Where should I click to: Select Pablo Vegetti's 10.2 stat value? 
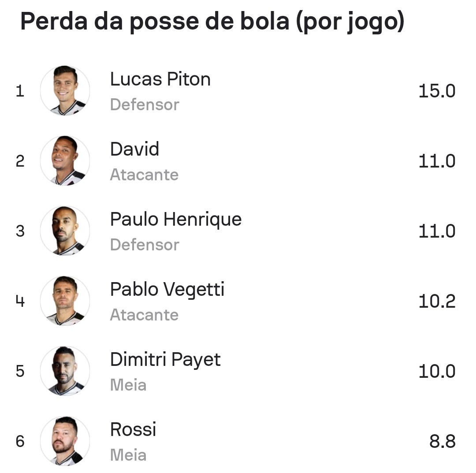pos(436,302)
